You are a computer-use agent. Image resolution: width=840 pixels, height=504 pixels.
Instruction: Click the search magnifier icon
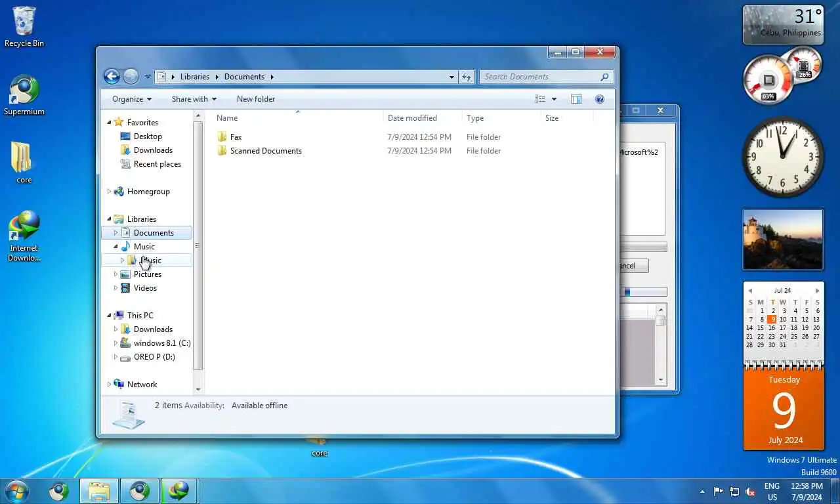(605, 77)
